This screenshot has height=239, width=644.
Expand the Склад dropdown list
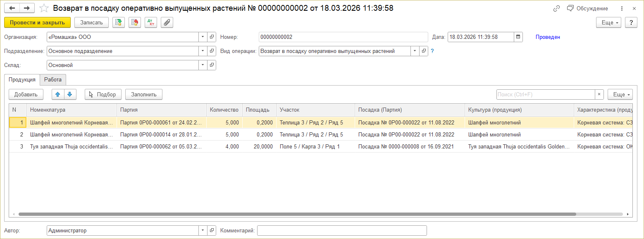(x=203, y=65)
